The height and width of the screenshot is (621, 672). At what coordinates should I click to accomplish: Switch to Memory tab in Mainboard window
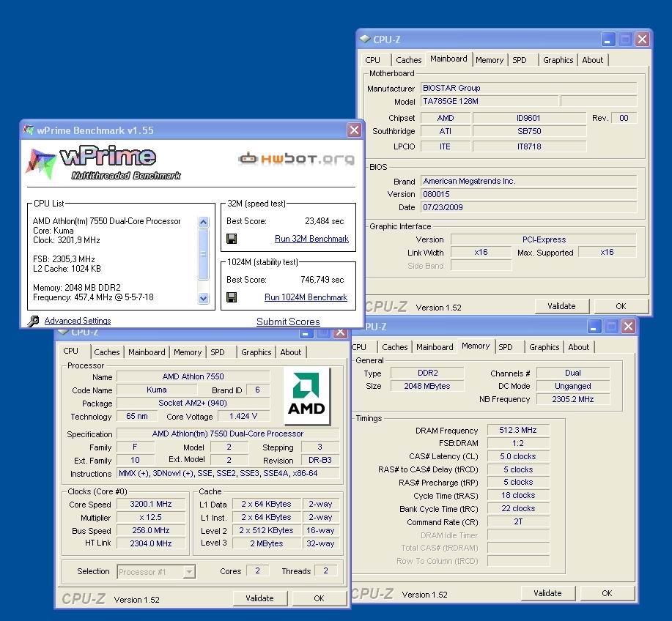[490, 60]
